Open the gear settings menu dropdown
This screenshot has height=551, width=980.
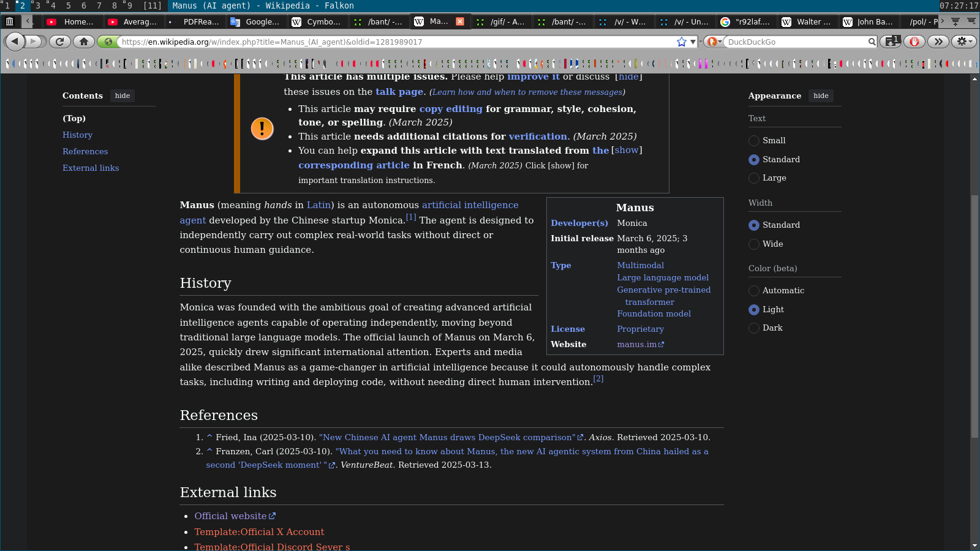coord(964,42)
